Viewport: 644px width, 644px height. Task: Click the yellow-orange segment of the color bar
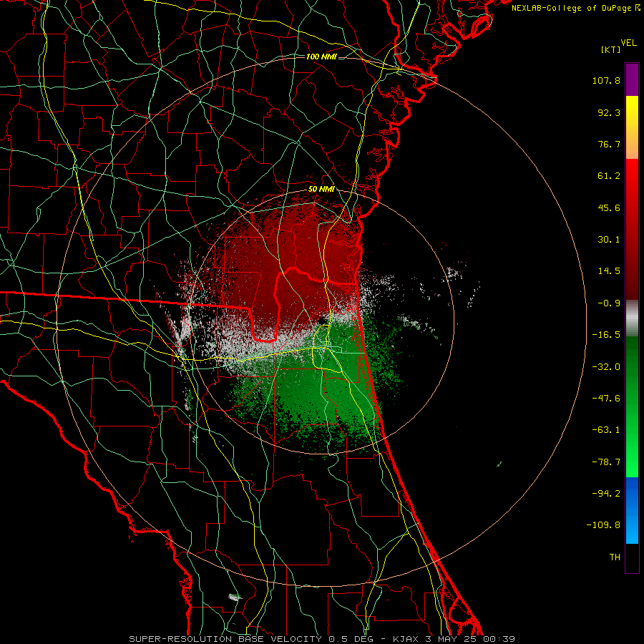[632, 127]
